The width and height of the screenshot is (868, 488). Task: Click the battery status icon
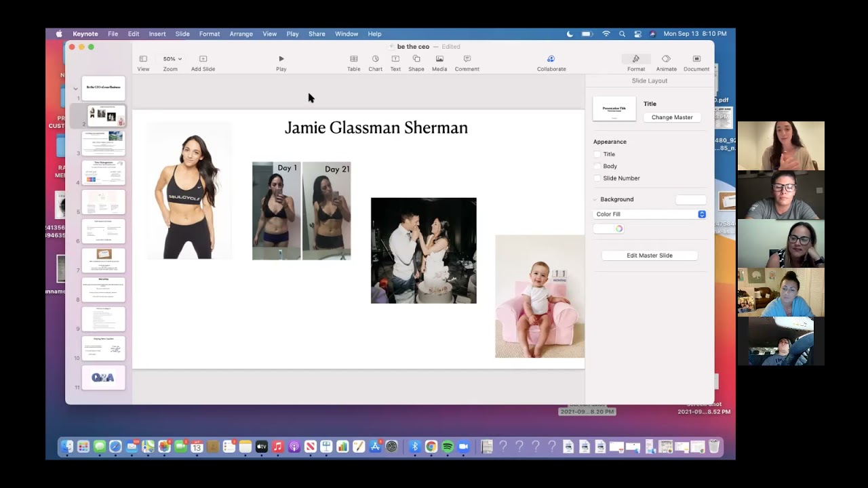pyautogui.click(x=587, y=34)
